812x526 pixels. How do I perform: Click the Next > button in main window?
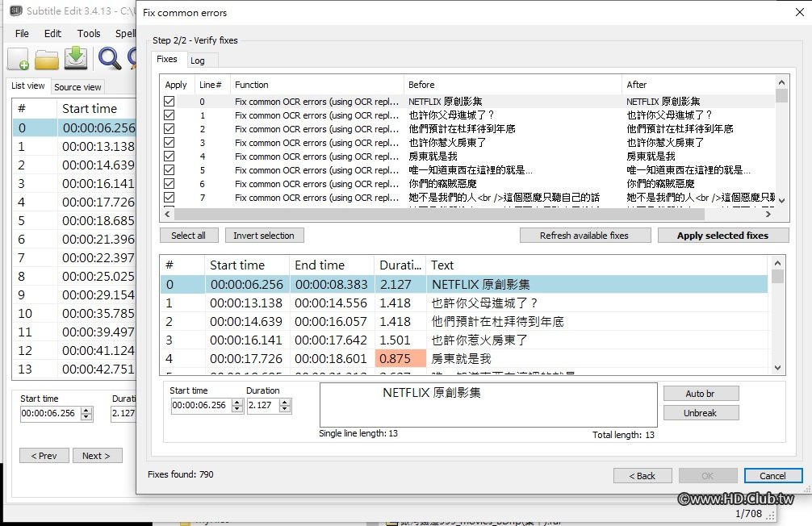[x=98, y=456]
